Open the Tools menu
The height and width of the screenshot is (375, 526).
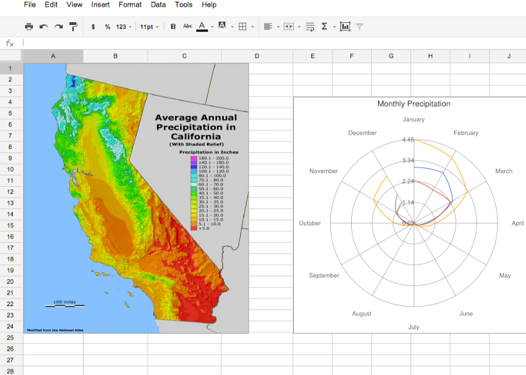click(x=183, y=5)
